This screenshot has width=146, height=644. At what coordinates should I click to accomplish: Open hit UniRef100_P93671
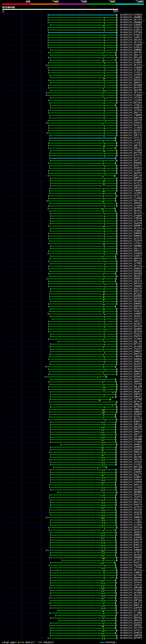(x=131, y=311)
